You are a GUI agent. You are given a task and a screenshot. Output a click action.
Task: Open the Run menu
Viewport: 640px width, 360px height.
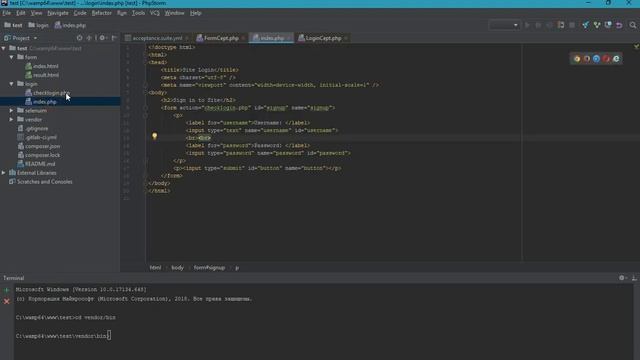pos(122,13)
